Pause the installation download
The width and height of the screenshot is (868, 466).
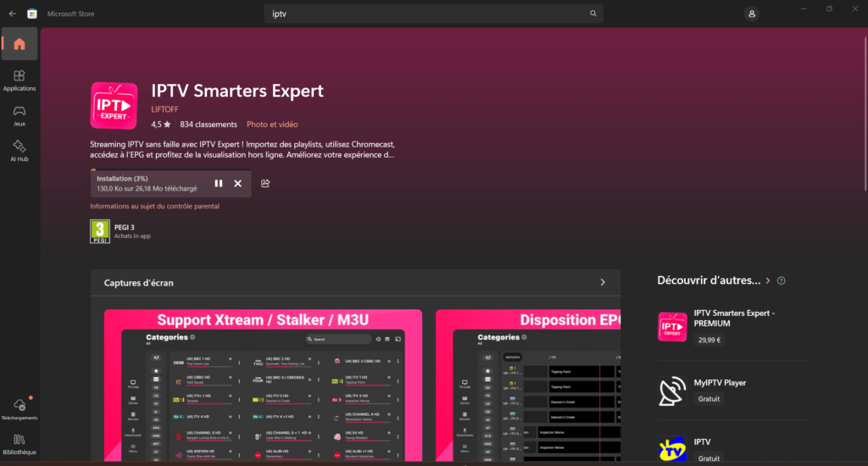tap(219, 183)
